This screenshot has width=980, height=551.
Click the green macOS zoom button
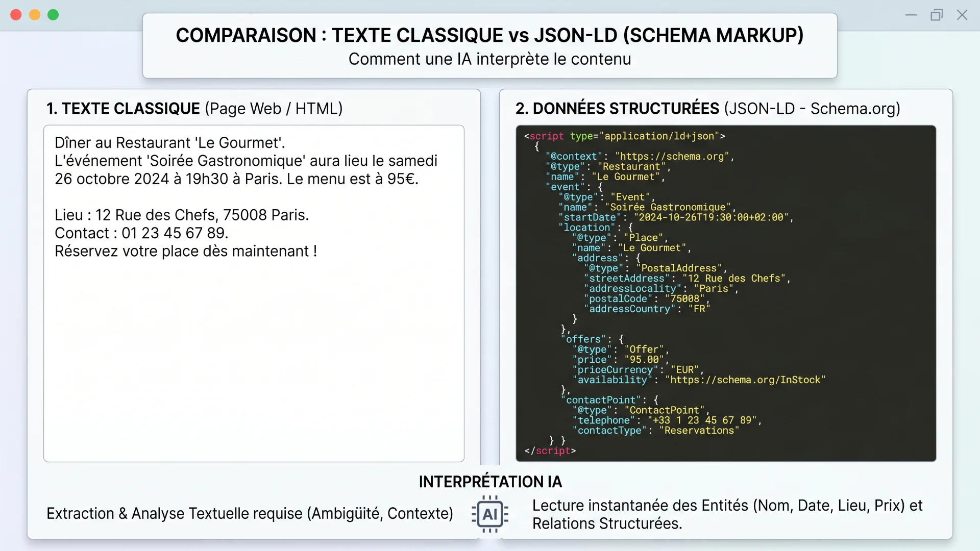tap(53, 15)
